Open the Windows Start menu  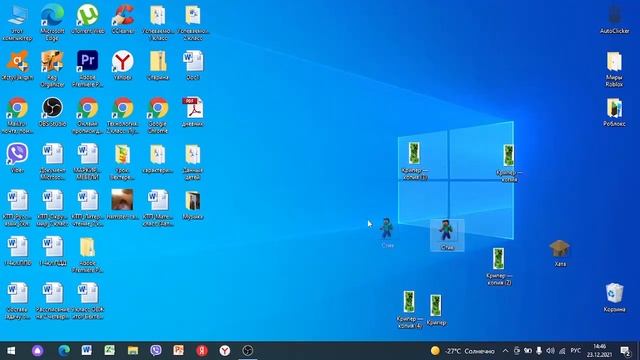coord(11,351)
